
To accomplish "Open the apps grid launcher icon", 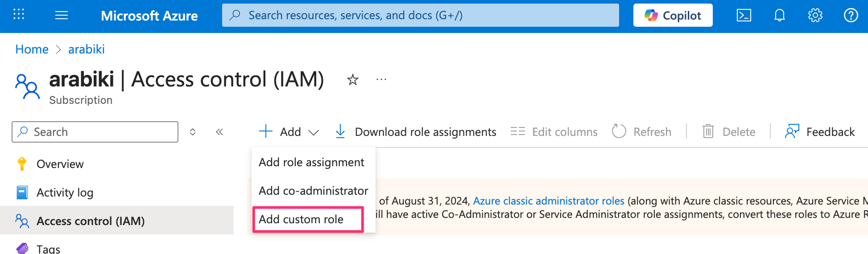I will click(19, 15).
